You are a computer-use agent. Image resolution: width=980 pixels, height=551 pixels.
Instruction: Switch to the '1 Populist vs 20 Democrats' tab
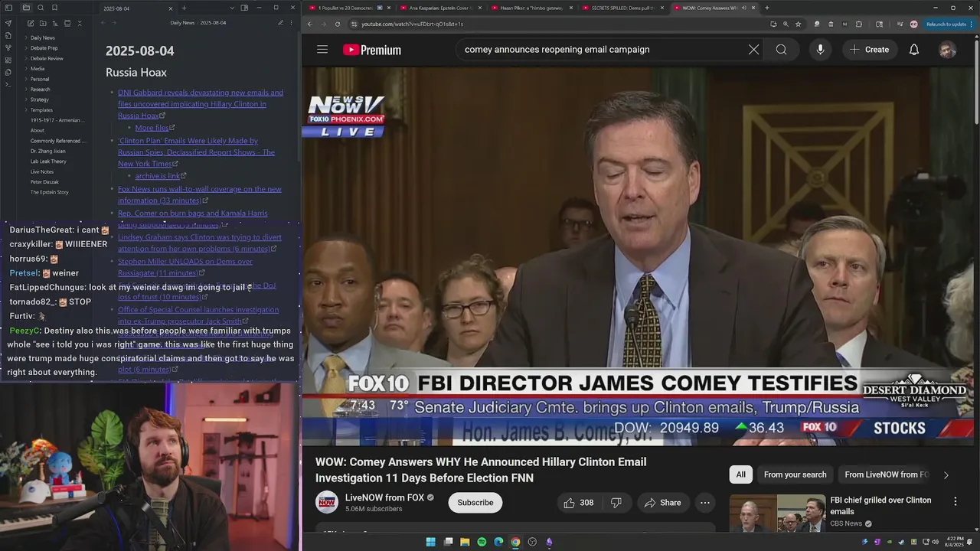347,8
